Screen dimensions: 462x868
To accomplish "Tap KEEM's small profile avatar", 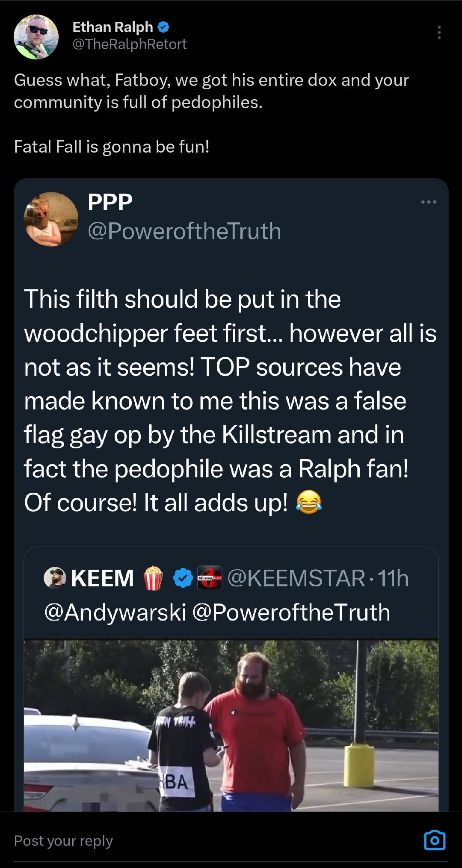I will (55, 578).
